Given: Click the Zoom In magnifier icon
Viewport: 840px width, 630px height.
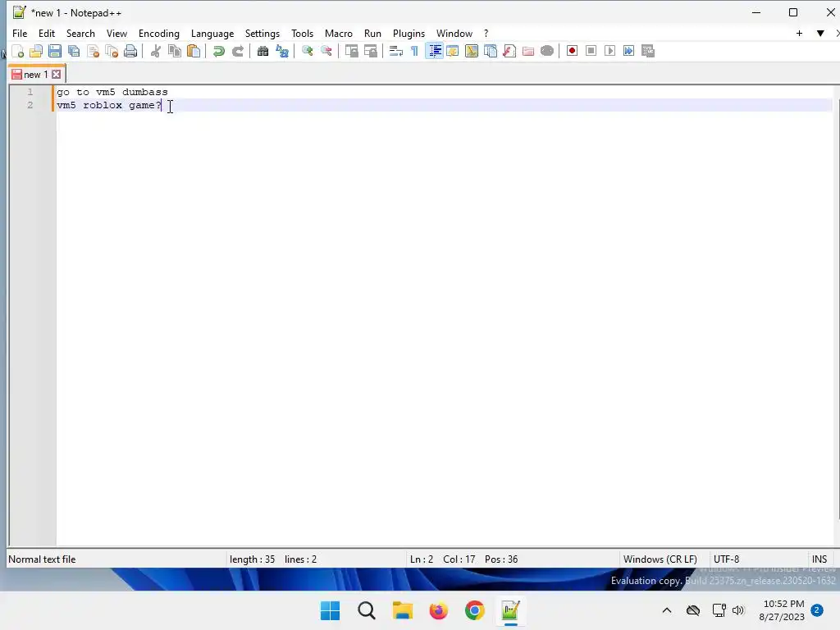Looking at the screenshot, I should click(307, 51).
